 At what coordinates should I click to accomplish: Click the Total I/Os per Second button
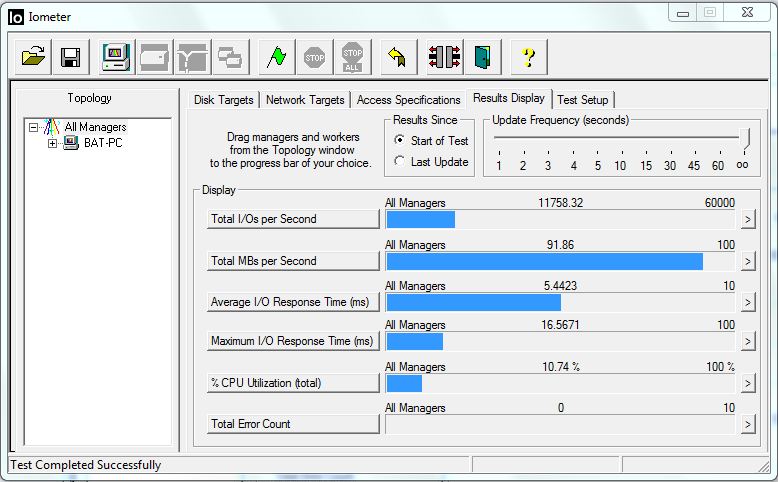click(293, 219)
